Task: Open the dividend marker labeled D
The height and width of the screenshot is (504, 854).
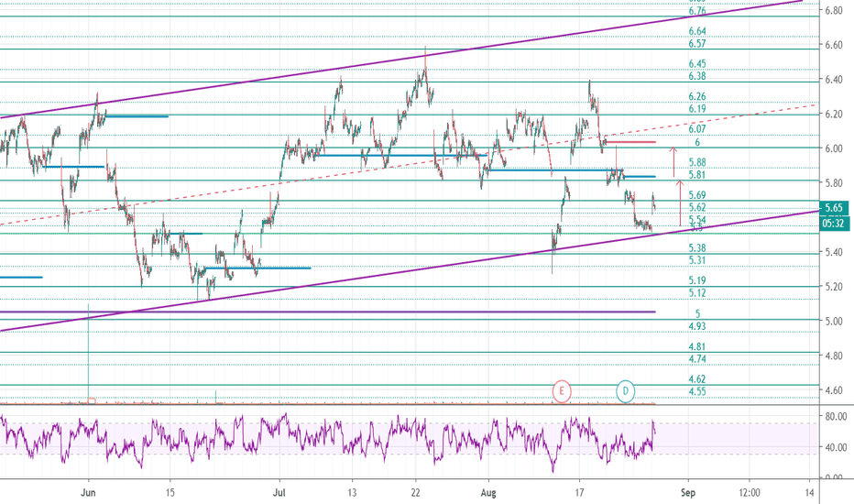Action: click(x=625, y=391)
